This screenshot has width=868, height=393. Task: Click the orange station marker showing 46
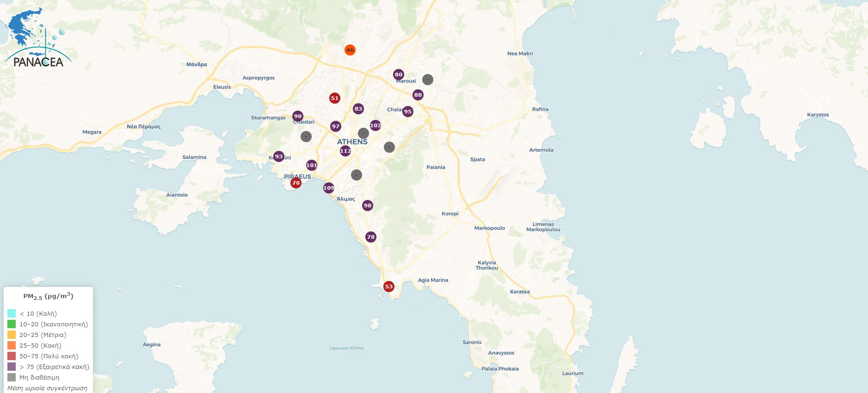tap(350, 50)
